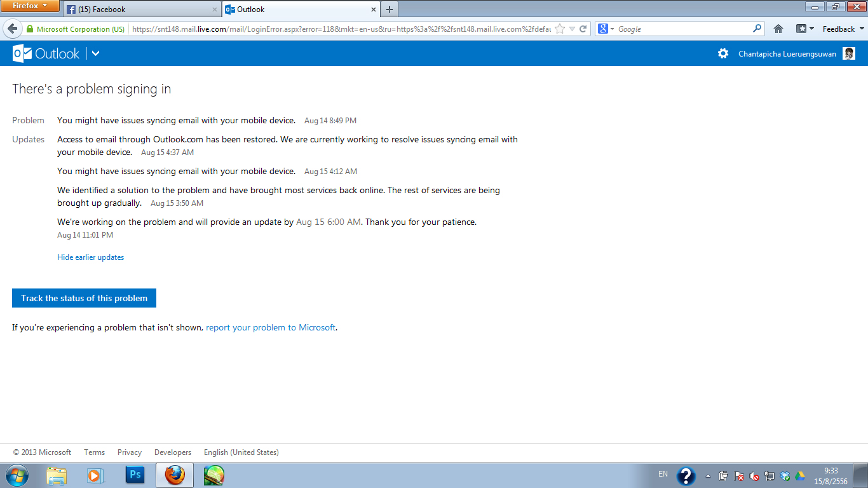Open the orange Firefox menu button
Image resolution: width=868 pixels, height=488 pixels.
click(30, 6)
